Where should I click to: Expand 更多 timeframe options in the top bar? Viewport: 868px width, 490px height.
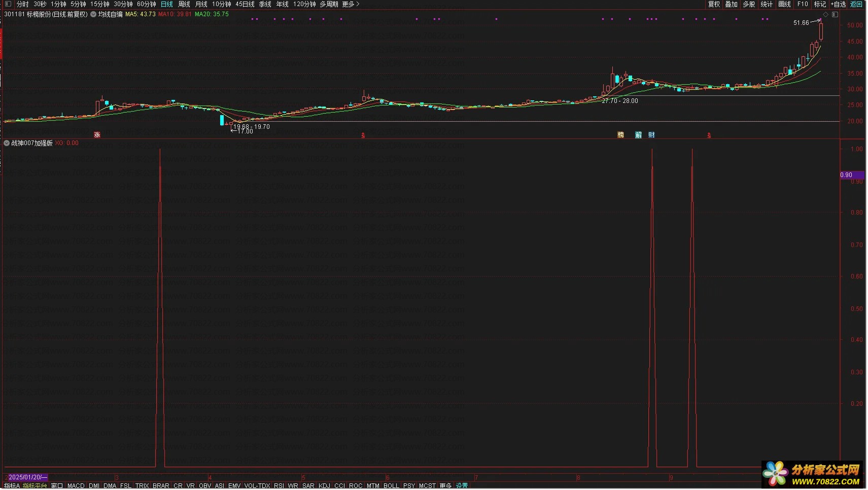[x=351, y=4]
